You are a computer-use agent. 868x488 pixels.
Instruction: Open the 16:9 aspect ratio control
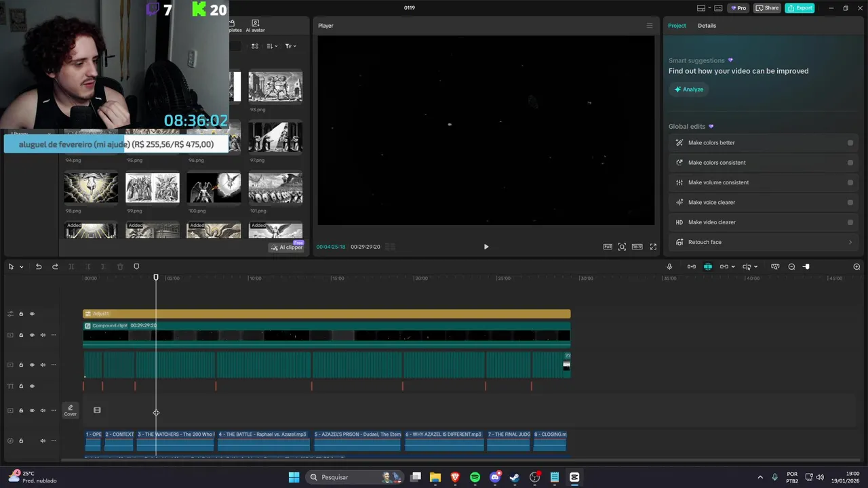(637, 247)
